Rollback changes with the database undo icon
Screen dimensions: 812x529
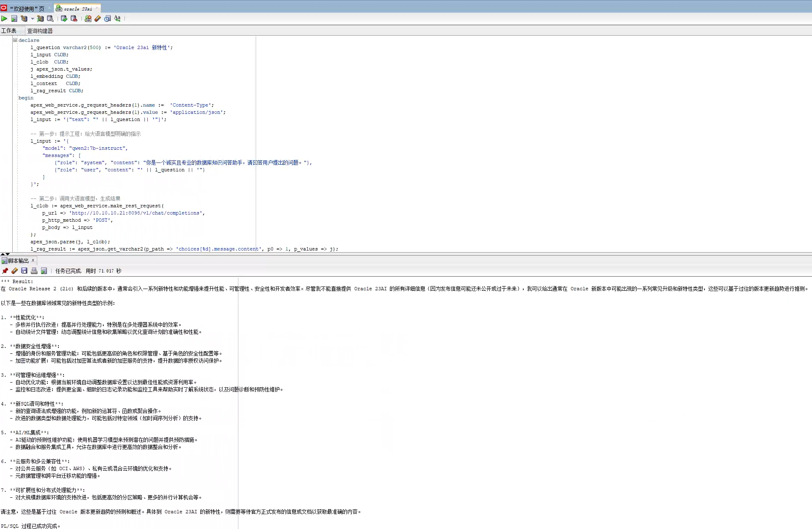click(74, 19)
